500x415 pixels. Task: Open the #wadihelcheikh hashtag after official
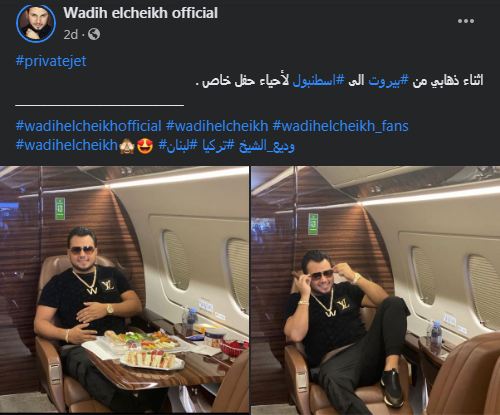tap(217, 126)
